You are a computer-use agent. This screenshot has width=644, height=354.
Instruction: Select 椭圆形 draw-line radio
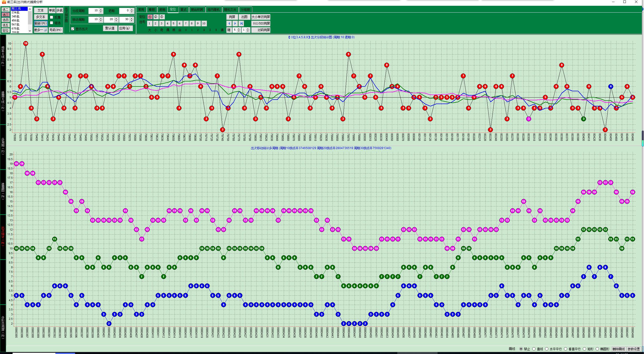[597, 349]
